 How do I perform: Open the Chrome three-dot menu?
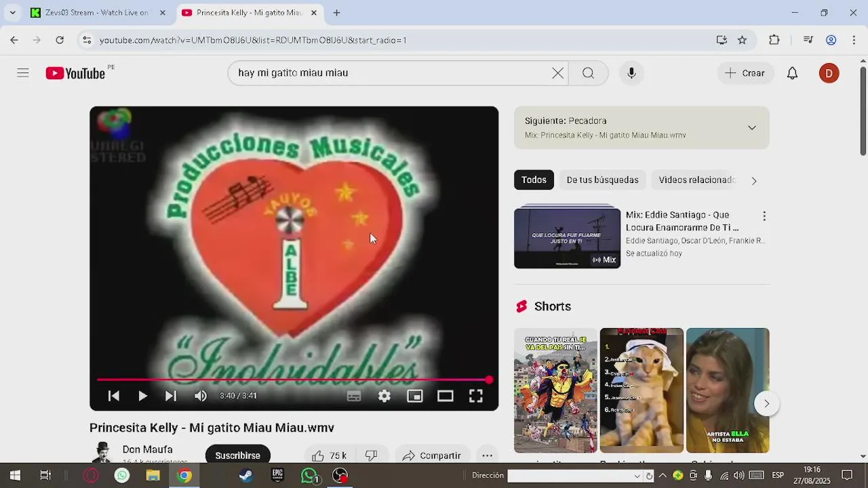tap(853, 40)
